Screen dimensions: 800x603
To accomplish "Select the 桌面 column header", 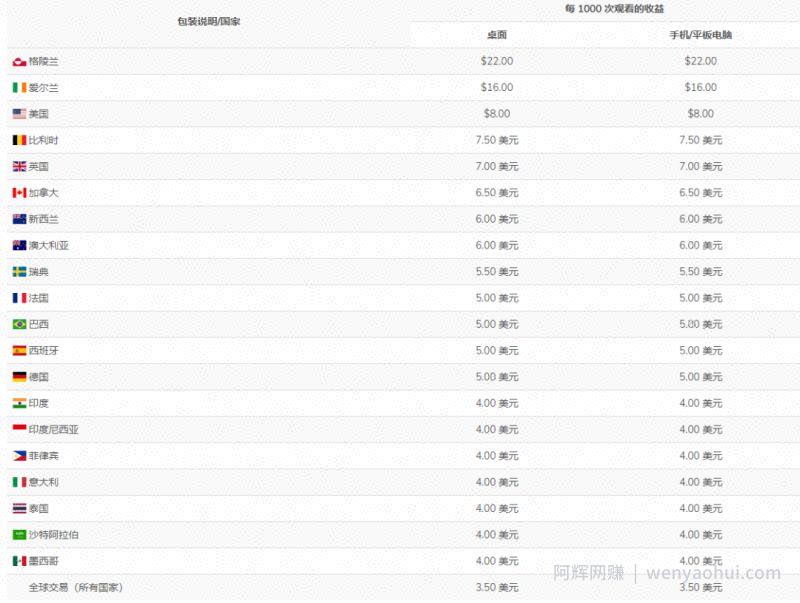I will (496, 35).
